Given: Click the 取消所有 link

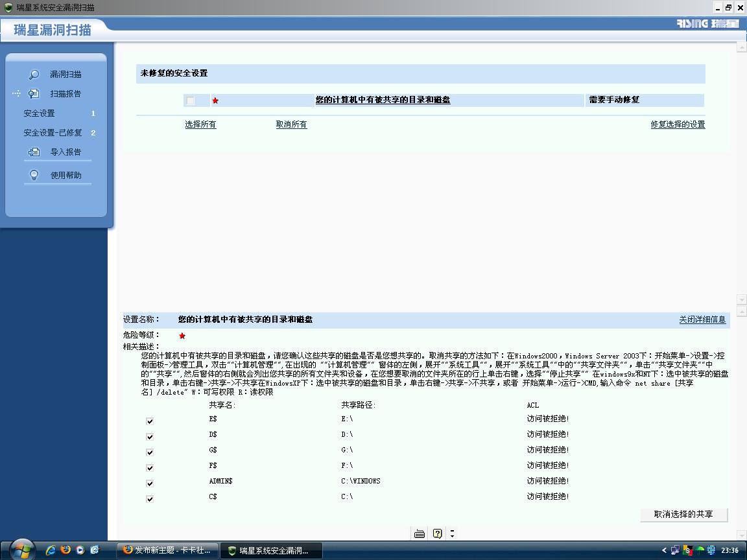Looking at the screenshot, I should (292, 124).
